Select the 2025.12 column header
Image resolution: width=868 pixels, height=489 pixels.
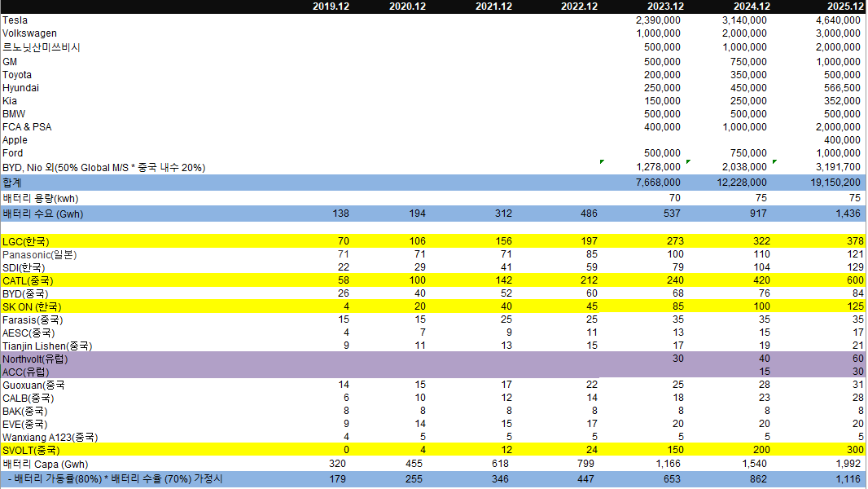point(845,7)
